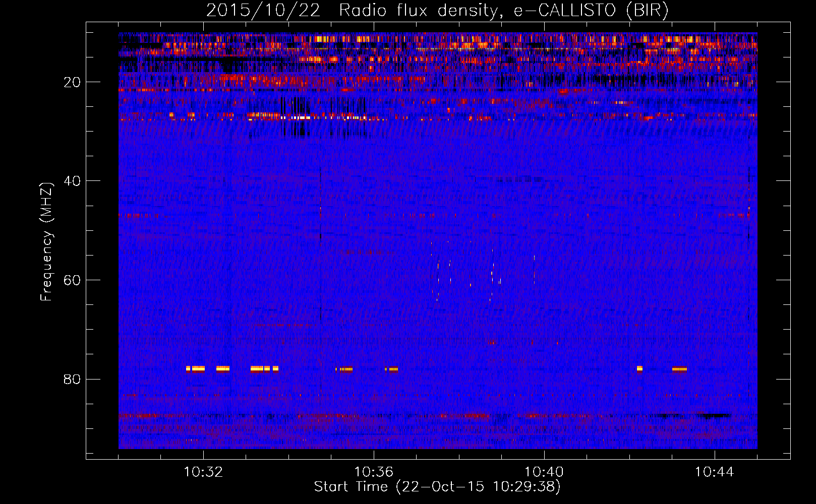Click the 60 MHz frequency tick label
Image resolution: width=816 pixels, height=504 pixels.
[x=73, y=280]
